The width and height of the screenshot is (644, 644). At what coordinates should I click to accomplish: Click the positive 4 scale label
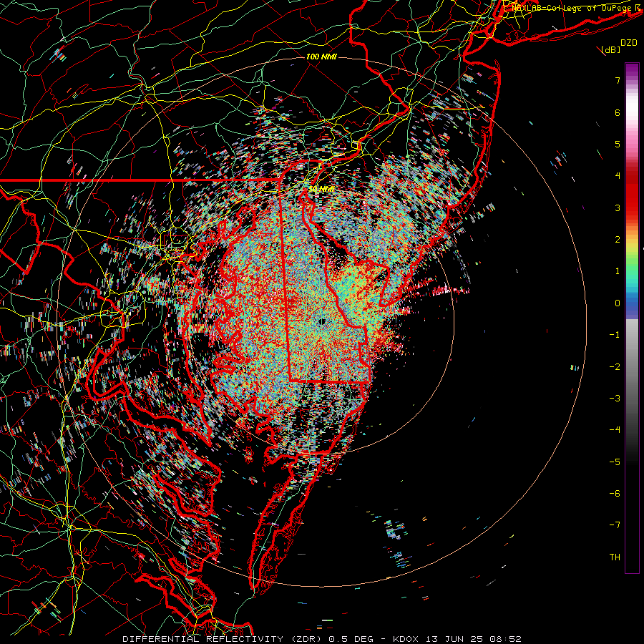(x=618, y=176)
